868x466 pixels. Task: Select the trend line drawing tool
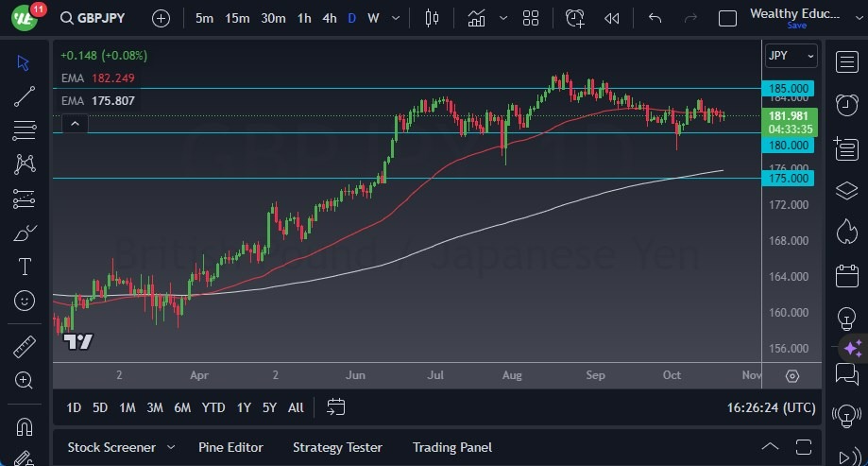[25, 96]
